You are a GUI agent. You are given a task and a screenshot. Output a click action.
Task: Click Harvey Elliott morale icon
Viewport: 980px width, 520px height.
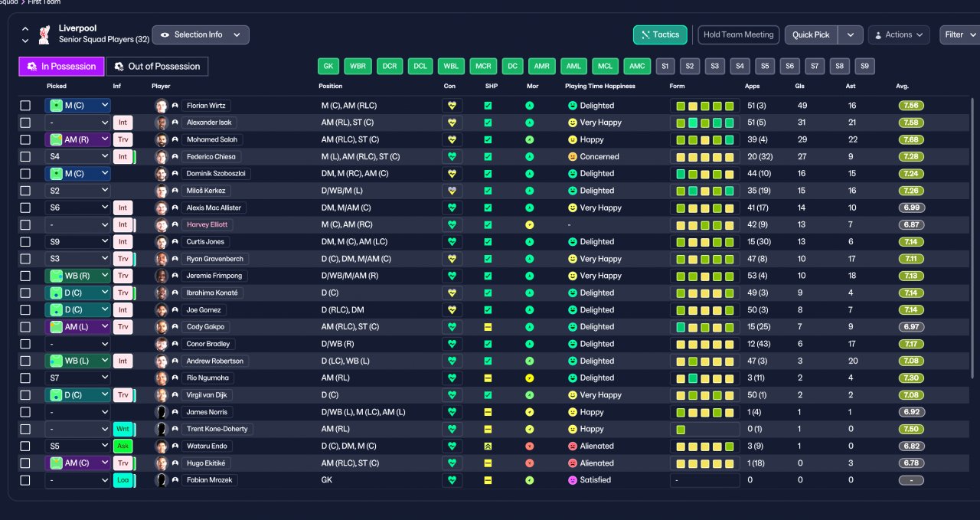(530, 224)
